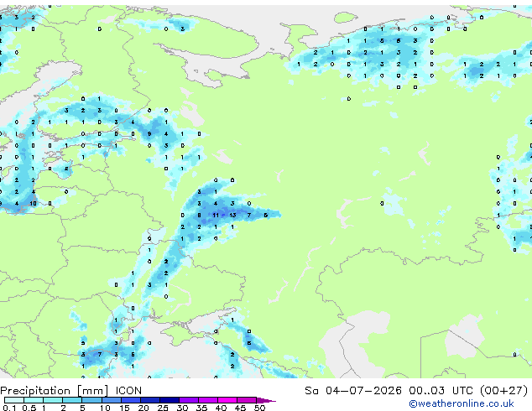Pick the 1–2 mm legend color swatch

pyautogui.click(x=53, y=400)
